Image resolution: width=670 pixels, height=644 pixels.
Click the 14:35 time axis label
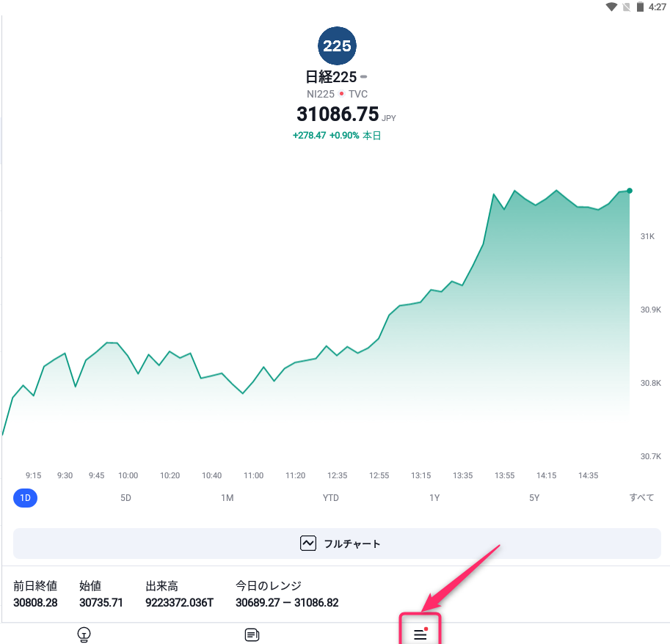tap(589, 475)
